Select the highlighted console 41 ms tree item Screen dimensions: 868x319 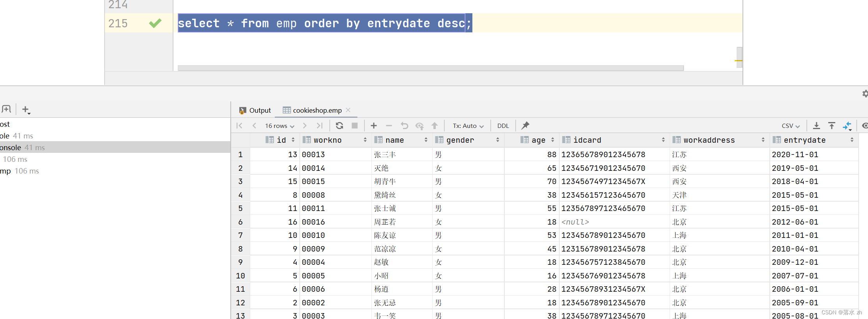[x=115, y=147]
